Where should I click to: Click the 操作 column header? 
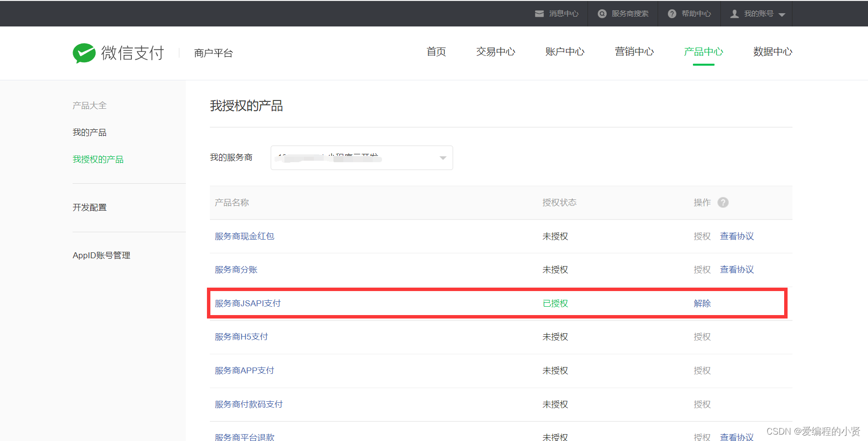click(702, 202)
